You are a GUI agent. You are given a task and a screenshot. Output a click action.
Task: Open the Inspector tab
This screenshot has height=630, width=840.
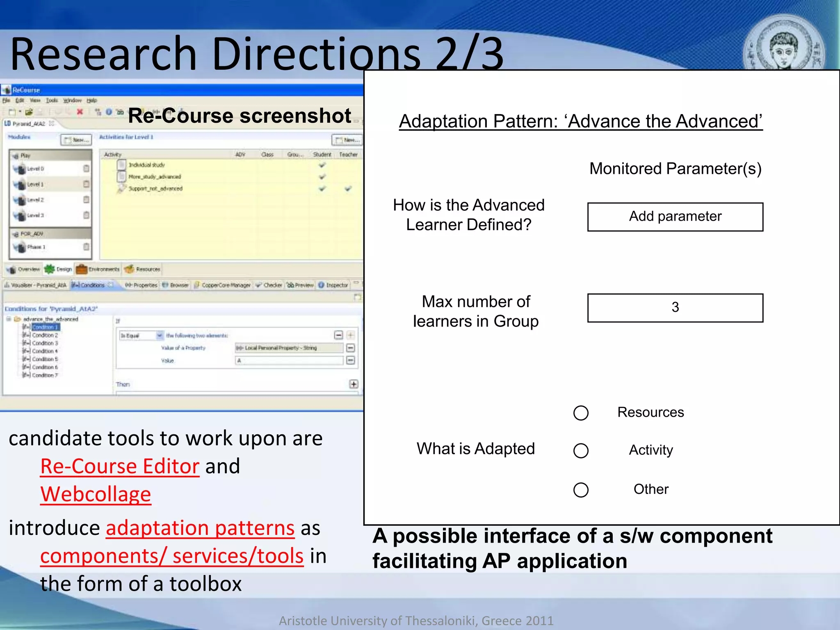tap(333, 285)
